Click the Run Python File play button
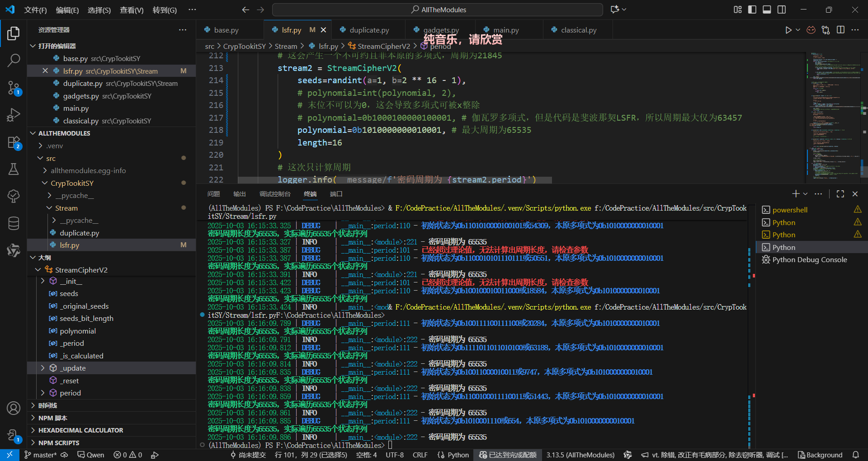The image size is (868, 461). coord(788,30)
